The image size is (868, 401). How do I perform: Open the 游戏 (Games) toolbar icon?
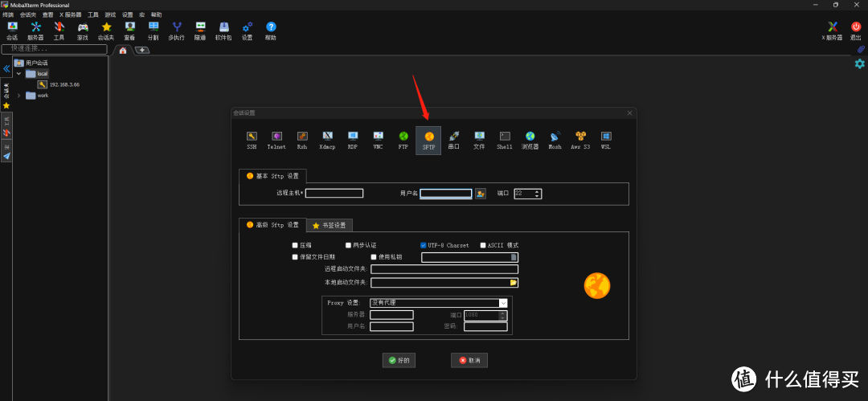[x=83, y=31]
